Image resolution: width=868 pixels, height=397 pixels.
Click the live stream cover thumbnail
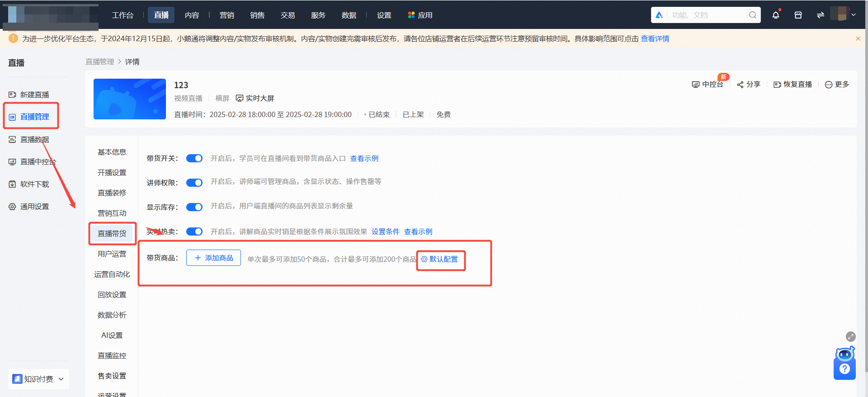pyautogui.click(x=130, y=99)
